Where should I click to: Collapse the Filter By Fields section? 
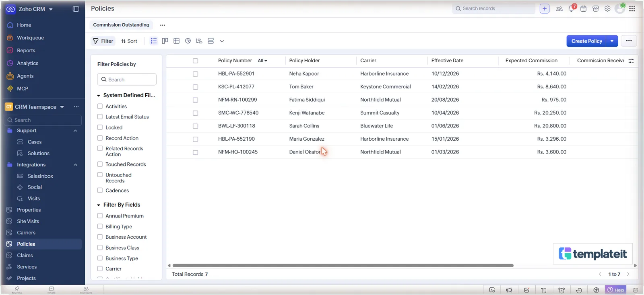(x=99, y=205)
